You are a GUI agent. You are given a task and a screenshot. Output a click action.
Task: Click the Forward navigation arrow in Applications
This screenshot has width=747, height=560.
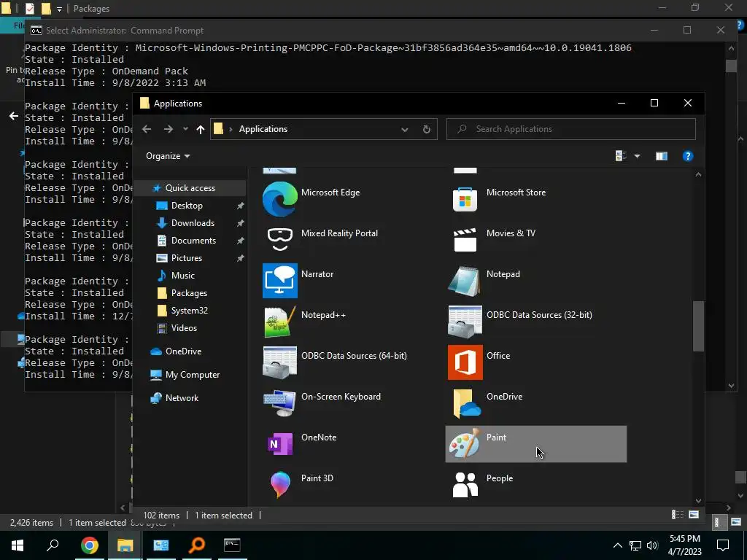coord(169,129)
